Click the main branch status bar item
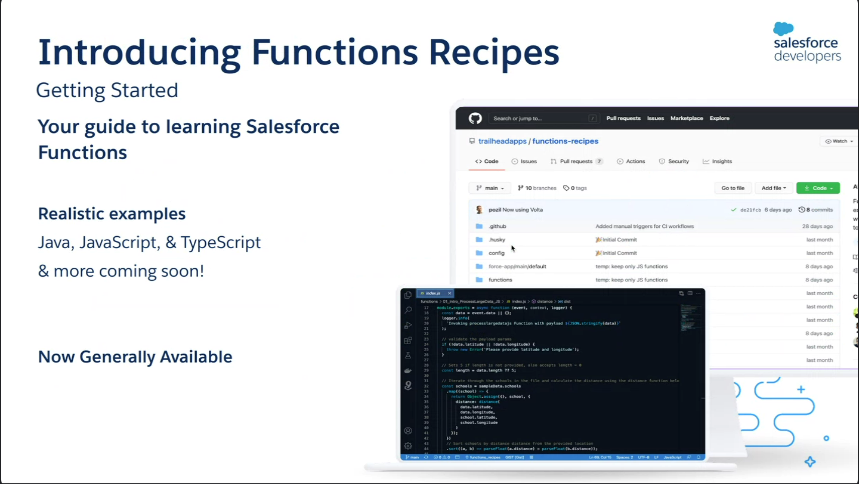The width and height of the screenshot is (859, 484). [x=412, y=457]
